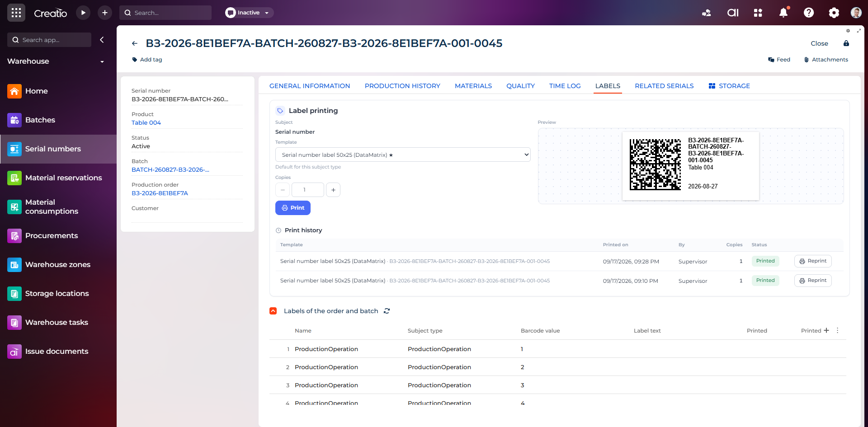Click Add tag
The height and width of the screenshot is (427, 868).
coord(147,60)
